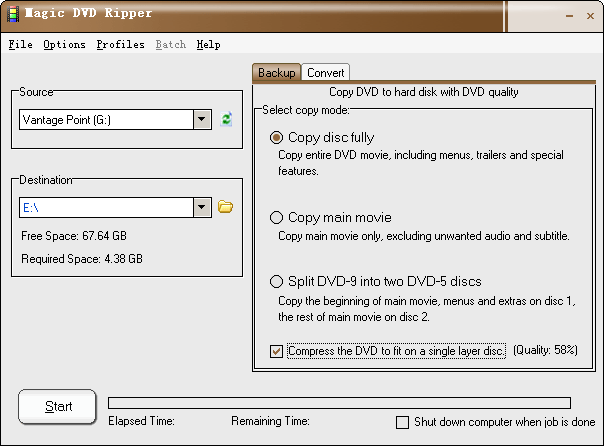Open the Options menu
The width and height of the screenshot is (604, 446).
point(64,45)
